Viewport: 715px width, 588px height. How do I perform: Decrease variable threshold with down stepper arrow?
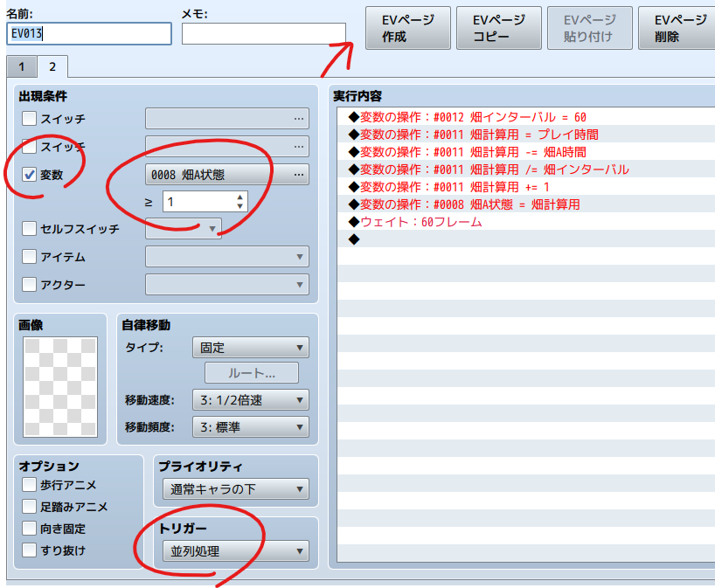(x=239, y=206)
